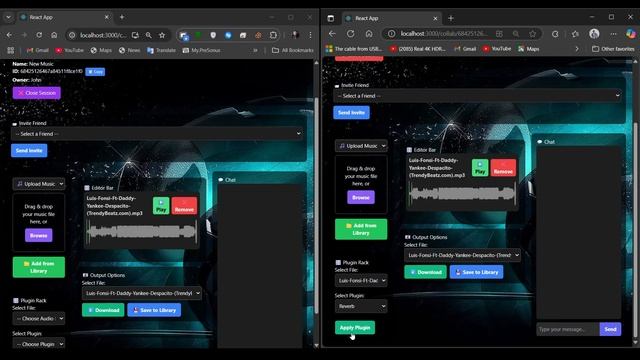
Task: Open the Gmail bookmark in the left browser
Action: coord(38,50)
